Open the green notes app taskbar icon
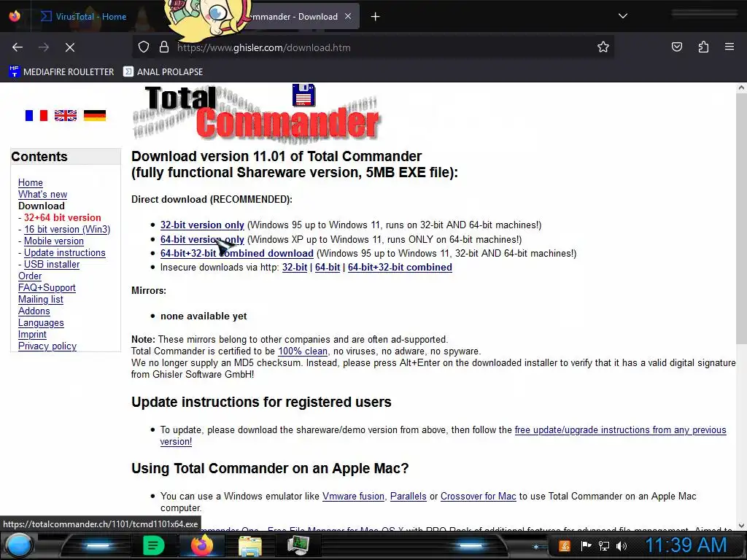The image size is (747, 560). click(153, 545)
